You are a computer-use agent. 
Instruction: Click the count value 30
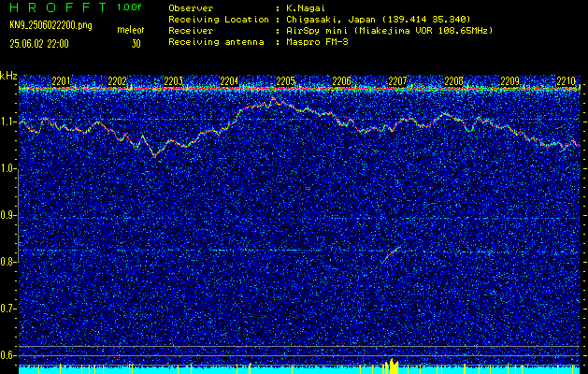[136, 44]
